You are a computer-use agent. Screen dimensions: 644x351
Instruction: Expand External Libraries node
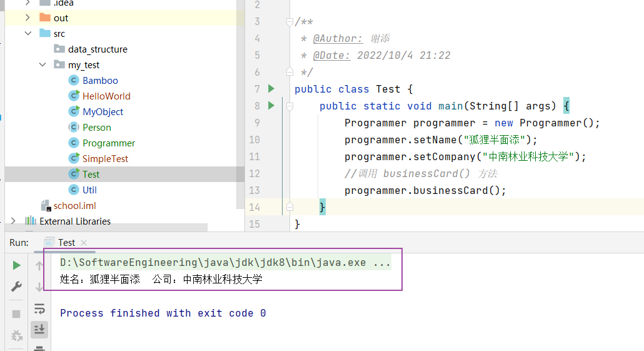click(x=13, y=221)
